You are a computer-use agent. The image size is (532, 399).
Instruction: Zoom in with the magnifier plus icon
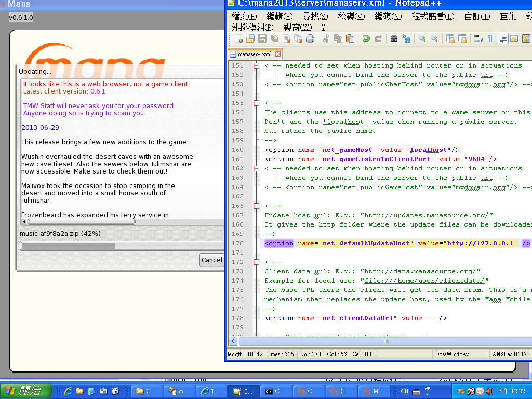[x=422, y=38]
